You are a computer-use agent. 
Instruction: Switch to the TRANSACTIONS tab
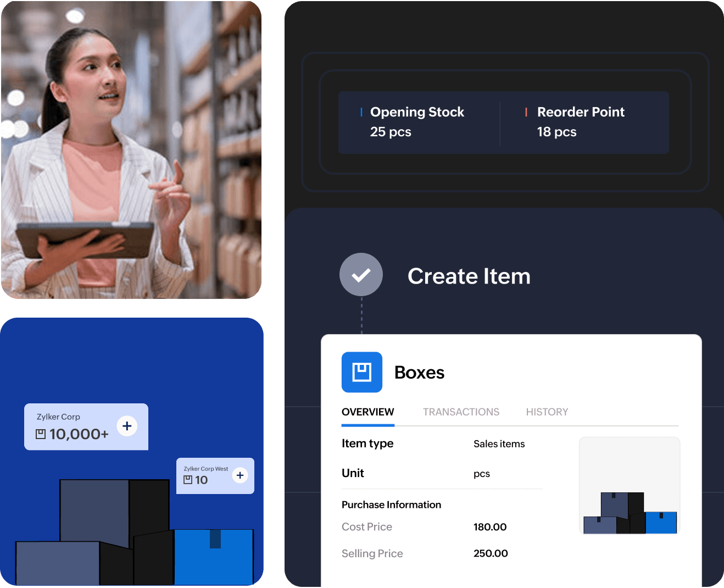pos(461,412)
